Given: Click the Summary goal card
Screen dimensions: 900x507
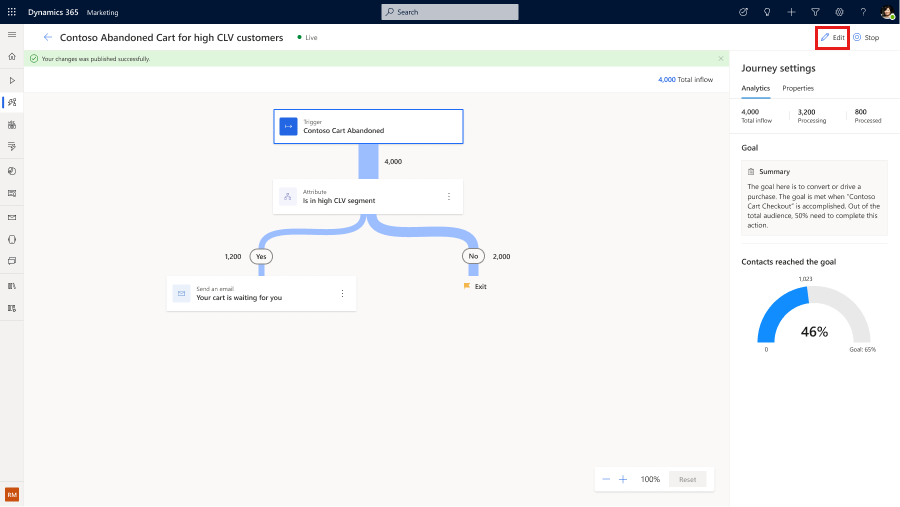Looking at the screenshot, I should 814,198.
